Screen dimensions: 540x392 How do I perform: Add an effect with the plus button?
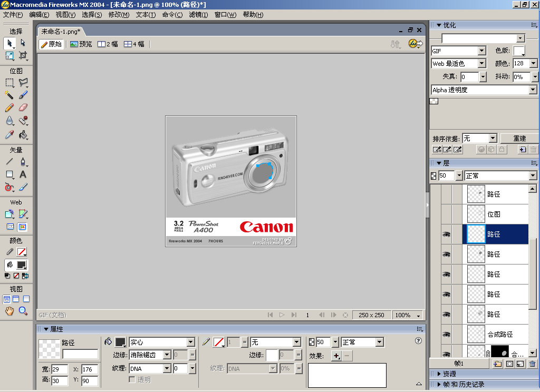pyautogui.click(x=336, y=356)
